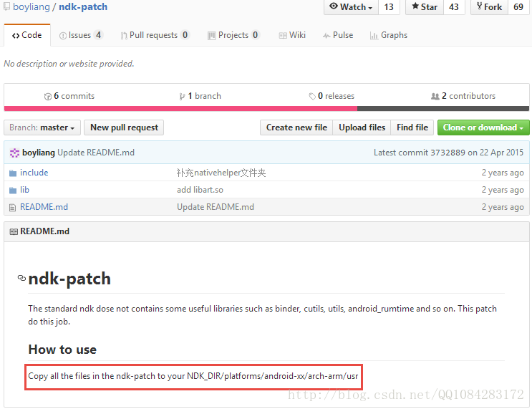
Task: Switch to the Pulse tab
Action: coord(338,35)
